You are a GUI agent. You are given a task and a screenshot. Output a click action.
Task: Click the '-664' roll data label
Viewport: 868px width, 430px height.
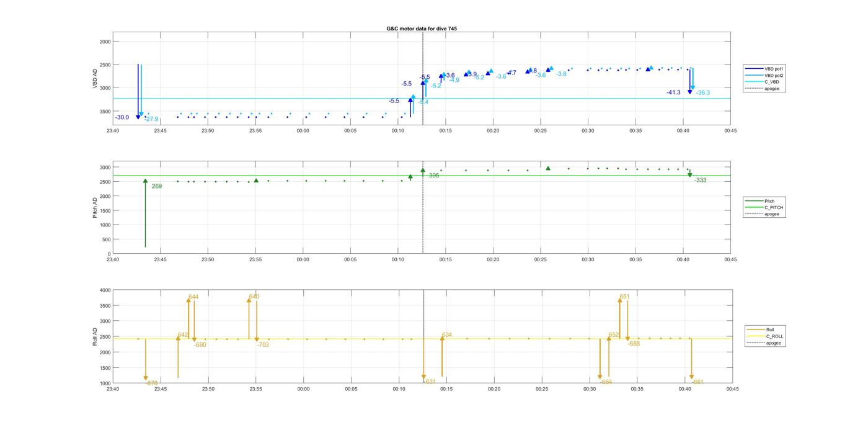tap(606, 382)
